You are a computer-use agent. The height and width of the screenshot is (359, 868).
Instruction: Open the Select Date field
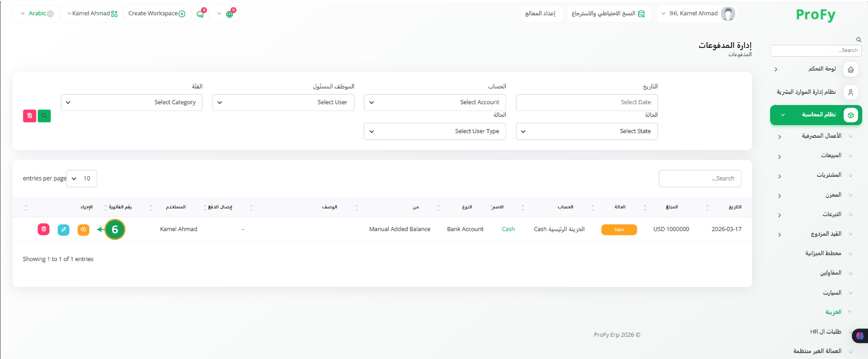click(587, 102)
